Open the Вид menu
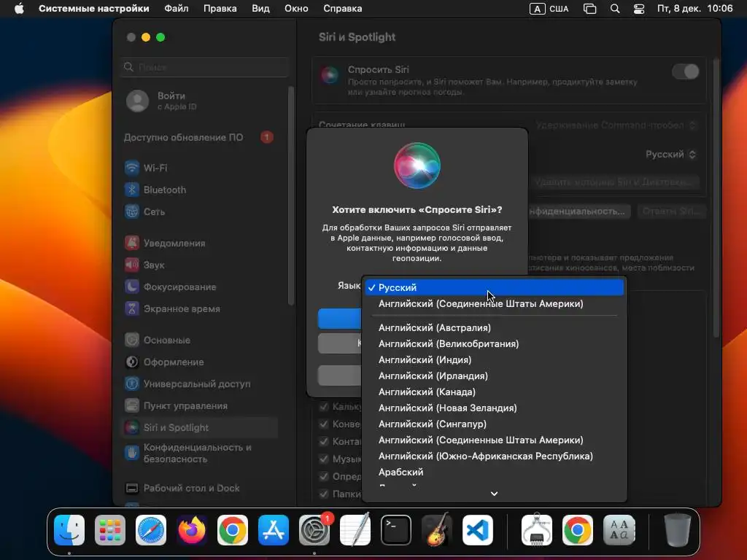 point(260,9)
